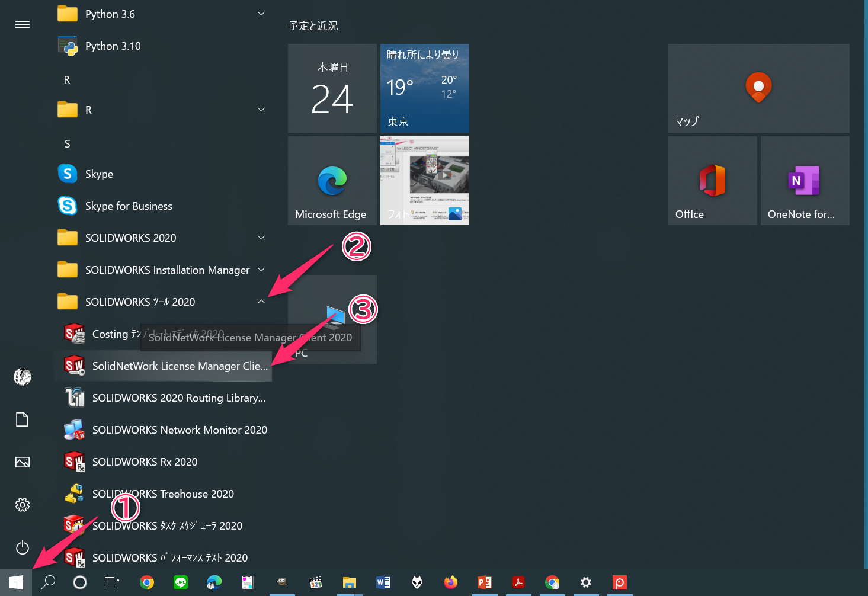The height and width of the screenshot is (596, 868).
Task: Open Chrome icon next to LINE
Action: point(147,582)
